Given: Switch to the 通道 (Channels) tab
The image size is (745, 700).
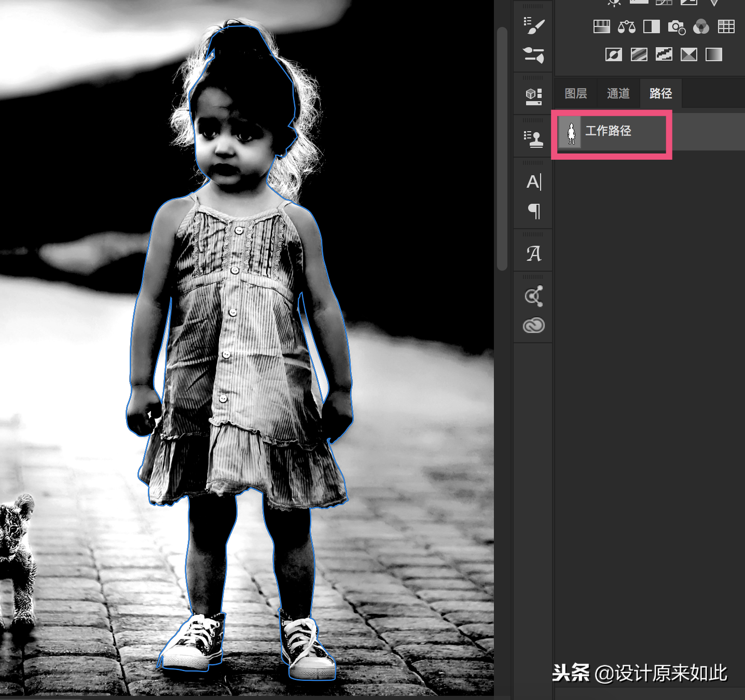Looking at the screenshot, I should (618, 93).
